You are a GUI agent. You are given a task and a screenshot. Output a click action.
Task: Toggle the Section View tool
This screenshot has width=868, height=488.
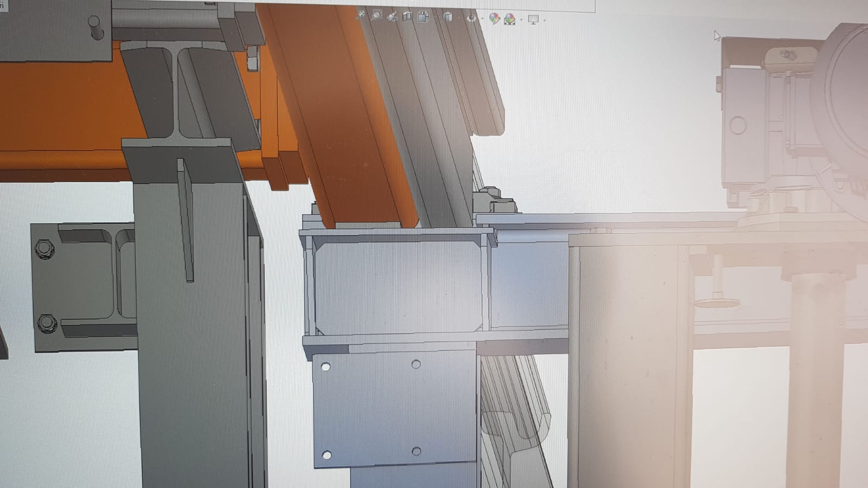click(407, 17)
